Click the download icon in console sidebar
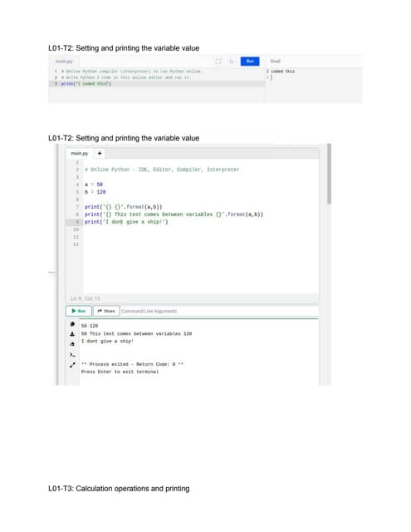This screenshot has width=411, height=532. coord(72,334)
